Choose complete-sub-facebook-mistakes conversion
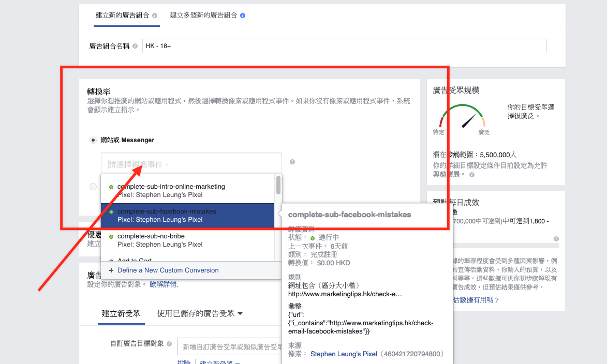The image size is (607, 364). pyautogui.click(x=188, y=216)
